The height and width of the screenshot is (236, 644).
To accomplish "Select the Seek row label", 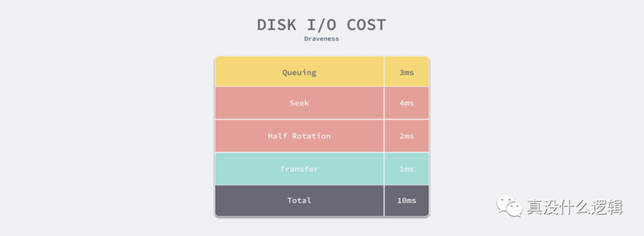I will [299, 103].
